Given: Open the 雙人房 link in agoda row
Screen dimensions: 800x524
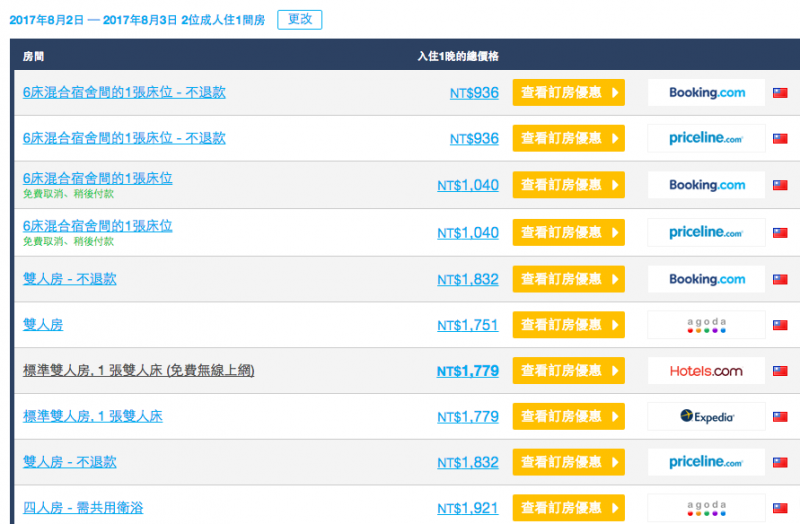Looking at the screenshot, I should (x=43, y=325).
